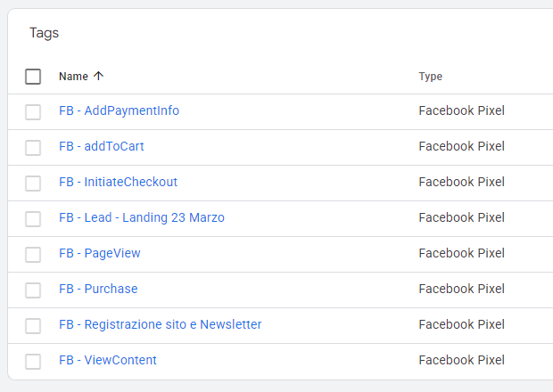Screen dimensions: 553x392
Task: Open the FB - InitiateCheckout tag
Action: click(x=118, y=182)
